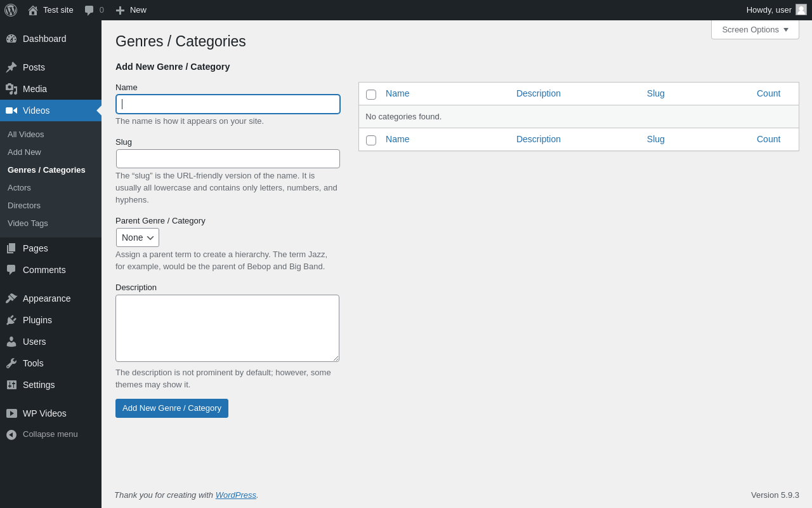Click the plus icon next to New
This screenshot has width=812, height=508.
(120, 10)
